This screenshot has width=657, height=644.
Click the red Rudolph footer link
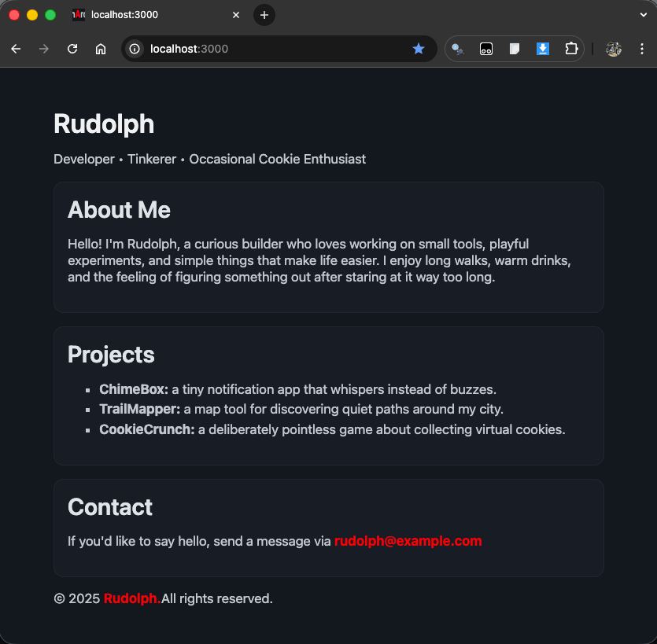[x=131, y=598]
